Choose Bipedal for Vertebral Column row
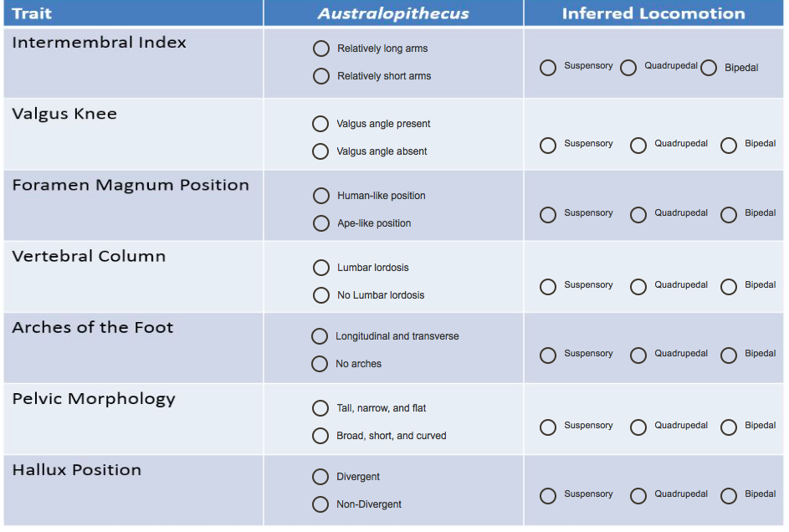This screenshot has height=532, width=789. pyautogui.click(x=729, y=287)
